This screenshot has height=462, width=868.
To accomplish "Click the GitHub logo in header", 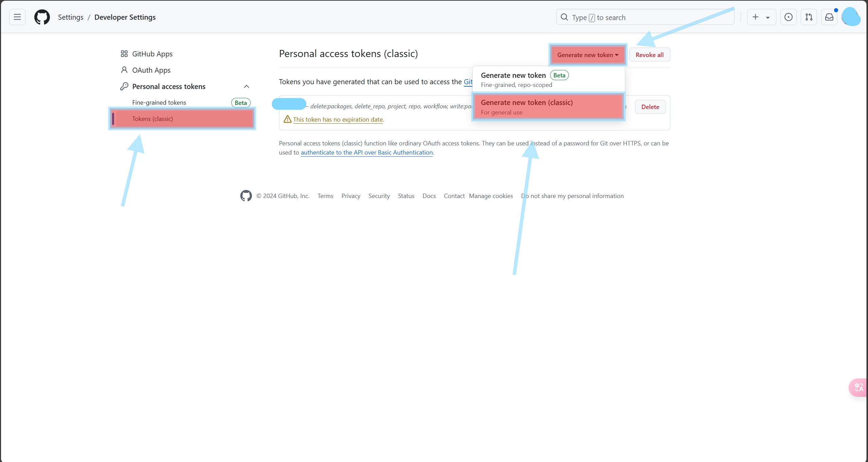I will click(42, 17).
